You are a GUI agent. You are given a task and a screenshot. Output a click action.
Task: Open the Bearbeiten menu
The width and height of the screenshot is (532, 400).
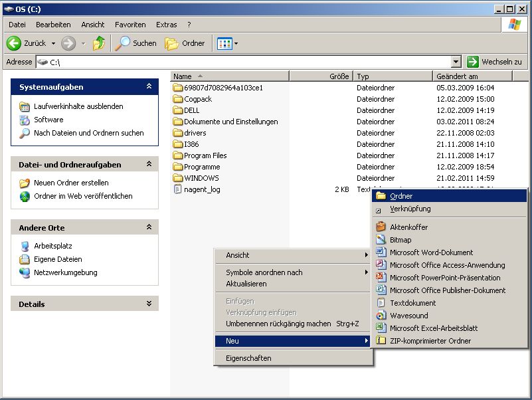coord(53,25)
